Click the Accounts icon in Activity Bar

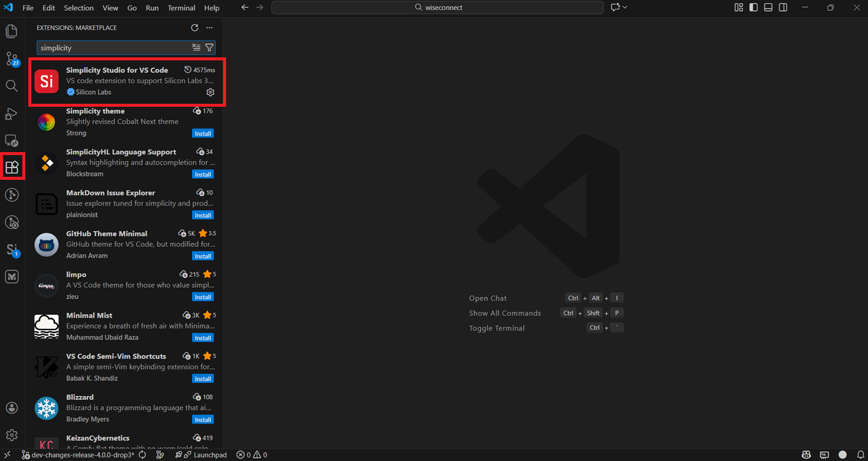point(11,407)
